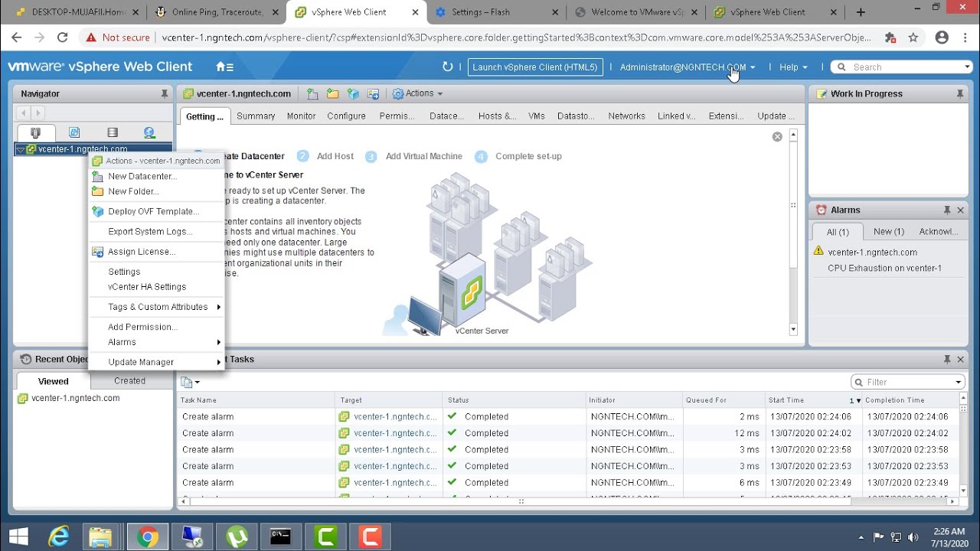Open the Recent Tasks filter dropdown
The image size is (980, 551).
(958, 382)
